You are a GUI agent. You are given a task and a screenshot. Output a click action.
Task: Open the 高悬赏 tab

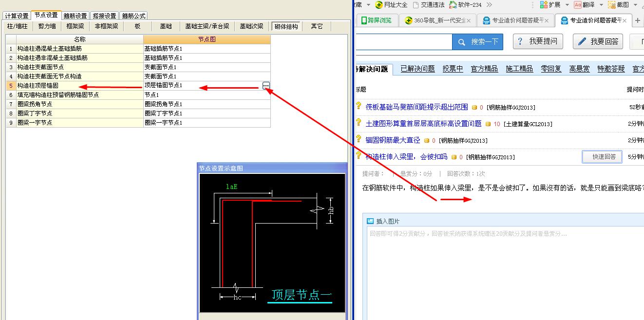pyautogui.click(x=579, y=69)
